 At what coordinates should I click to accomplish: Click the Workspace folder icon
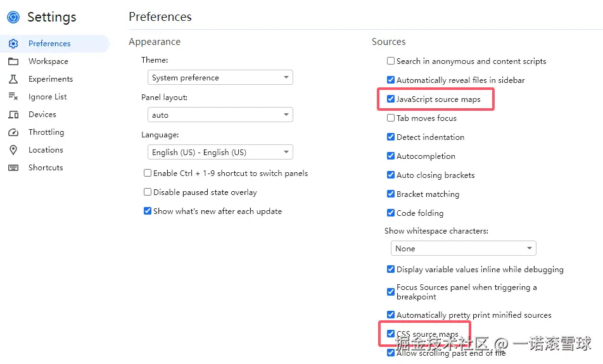(13, 61)
